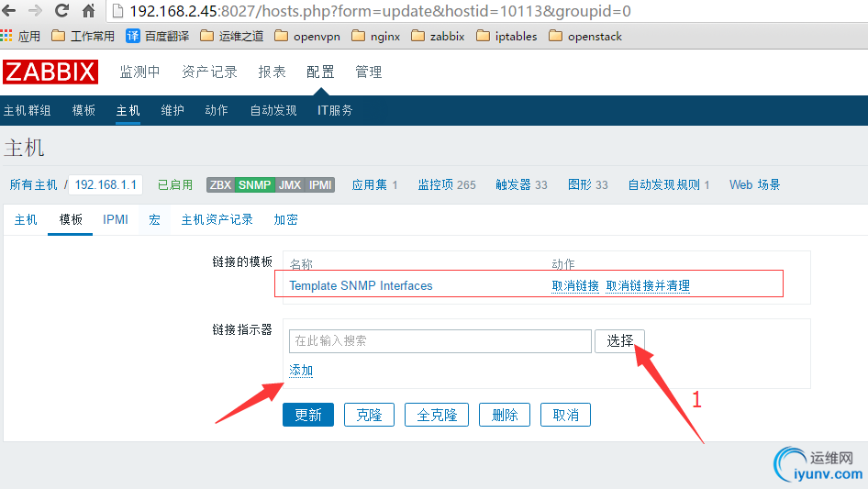Go to 自动发现 submenu

pos(273,110)
